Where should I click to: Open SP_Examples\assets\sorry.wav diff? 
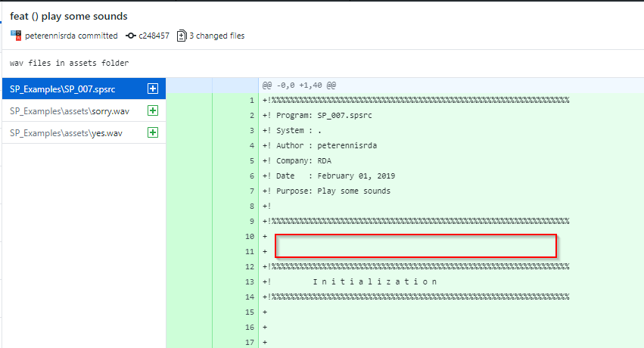(x=84, y=110)
